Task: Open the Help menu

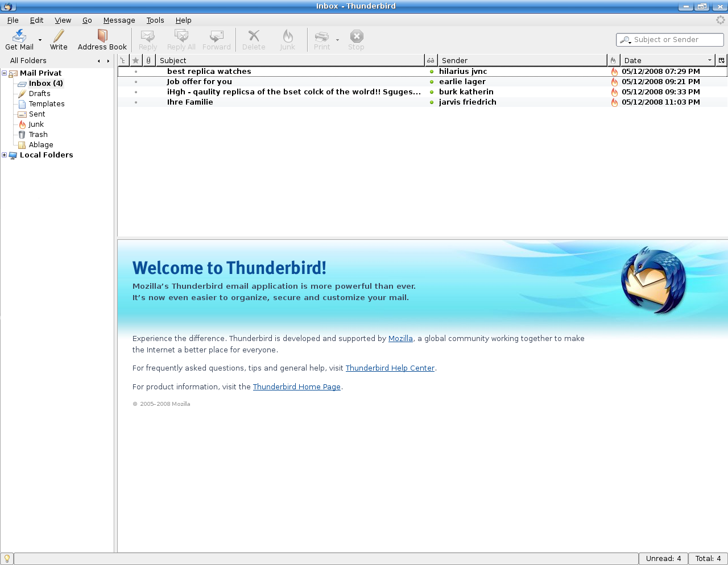Action: pyautogui.click(x=183, y=20)
